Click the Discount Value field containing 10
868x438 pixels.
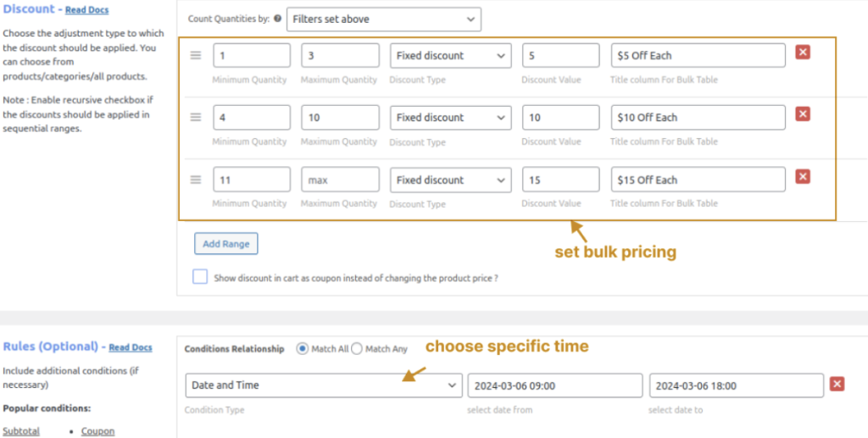pyautogui.click(x=561, y=117)
